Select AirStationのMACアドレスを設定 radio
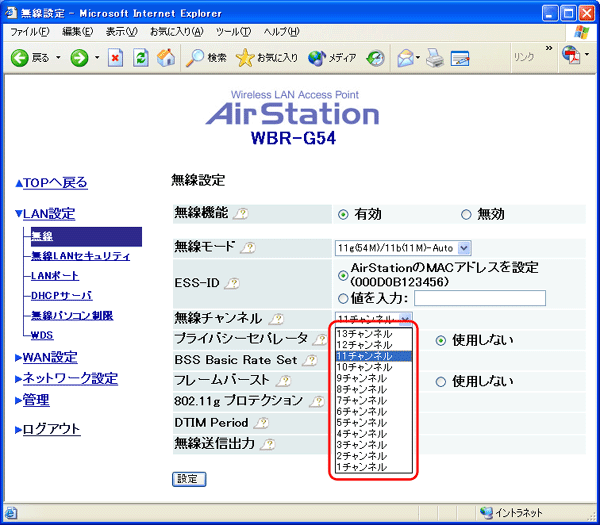The width and height of the screenshot is (600, 525). tap(343, 276)
